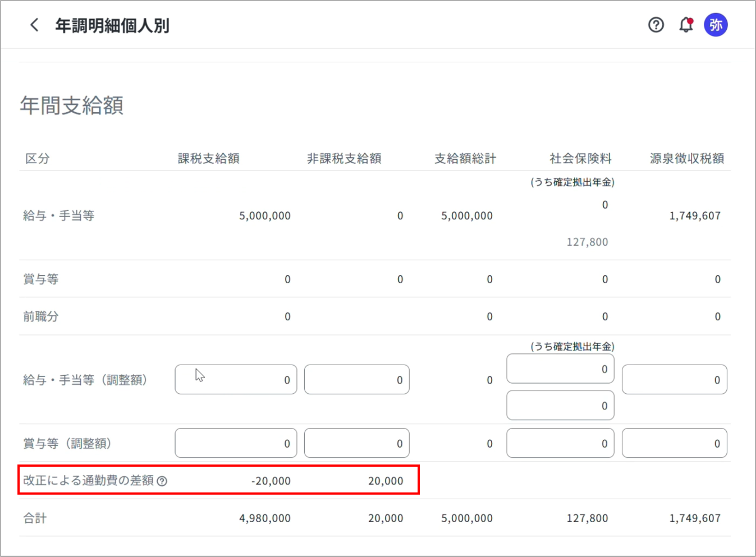The height and width of the screenshot is (557, 756).
Task: Edit 社会保険料 field for 賞与等（調整額）
Action: [560, 444]
